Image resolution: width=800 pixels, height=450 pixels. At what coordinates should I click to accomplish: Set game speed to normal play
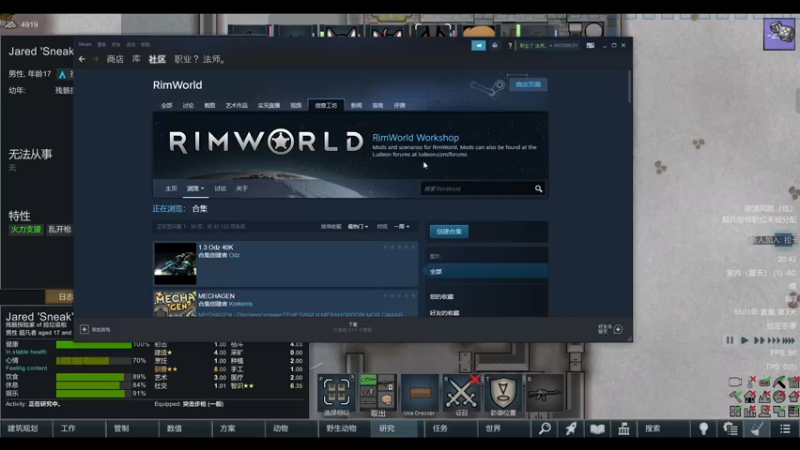[x=744, y=340]
